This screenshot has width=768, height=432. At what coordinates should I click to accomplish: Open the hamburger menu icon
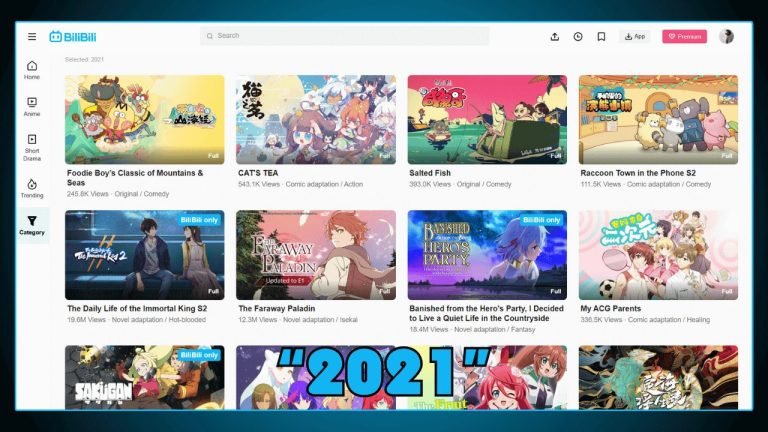click(x=32, y=36)
